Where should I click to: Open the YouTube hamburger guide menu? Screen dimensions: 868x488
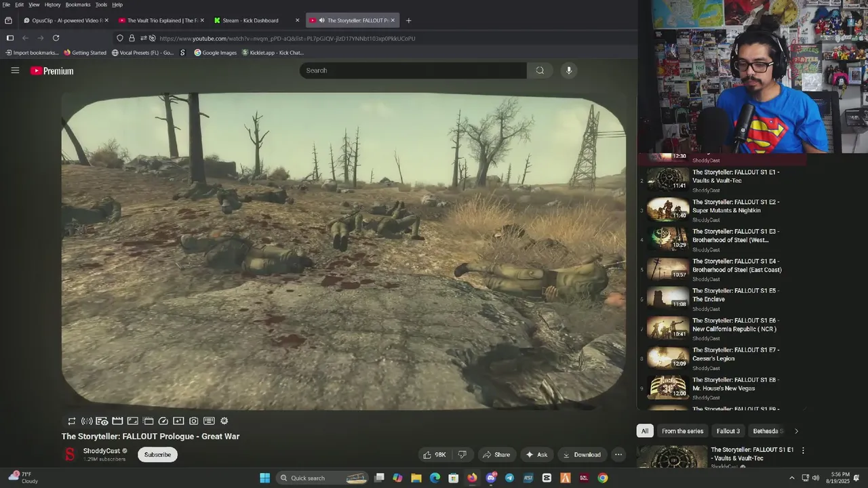coord(15,70)
